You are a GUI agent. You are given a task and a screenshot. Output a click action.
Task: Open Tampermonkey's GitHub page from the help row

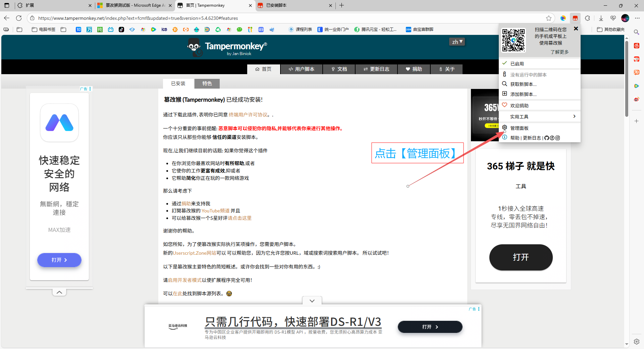[x=547, y=138]
